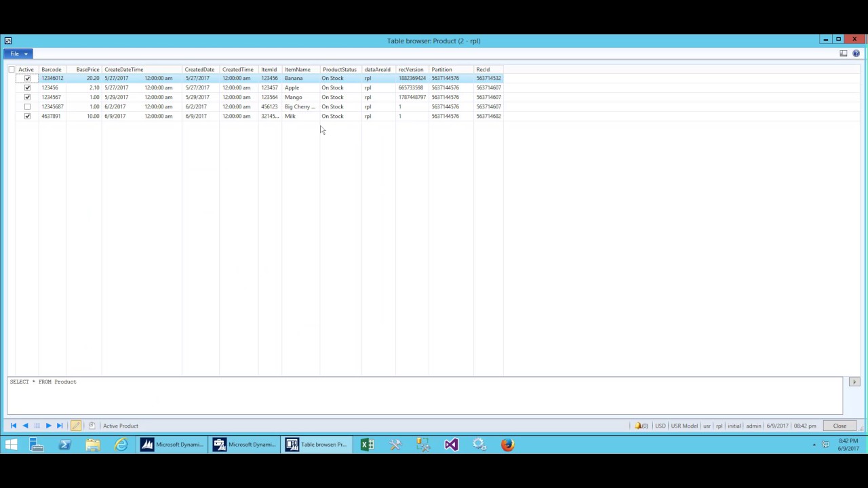868x488 pixels.
Task: Switch to second Microsoft Dynamics taskbar window
Action: (x=245, y=445)
